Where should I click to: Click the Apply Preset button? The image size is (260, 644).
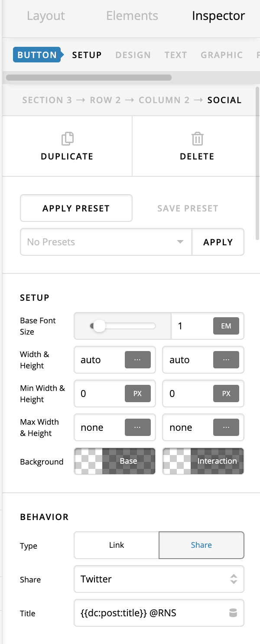76,208
